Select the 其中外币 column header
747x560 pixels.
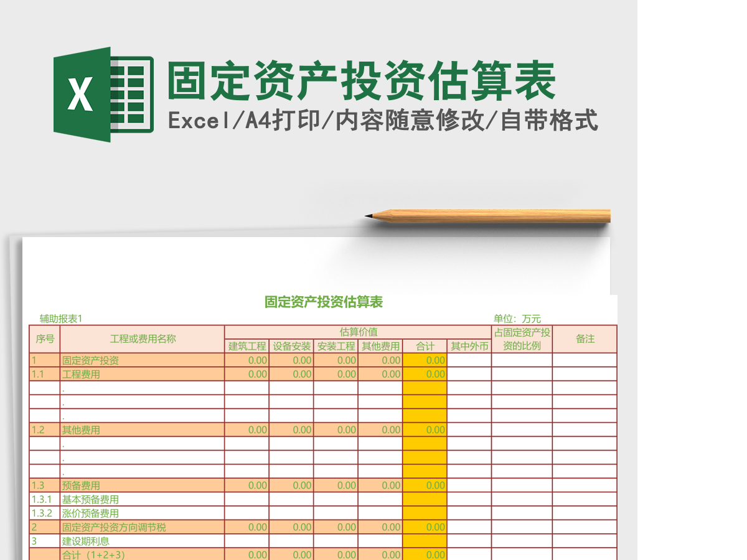click(x=469, y=347)
